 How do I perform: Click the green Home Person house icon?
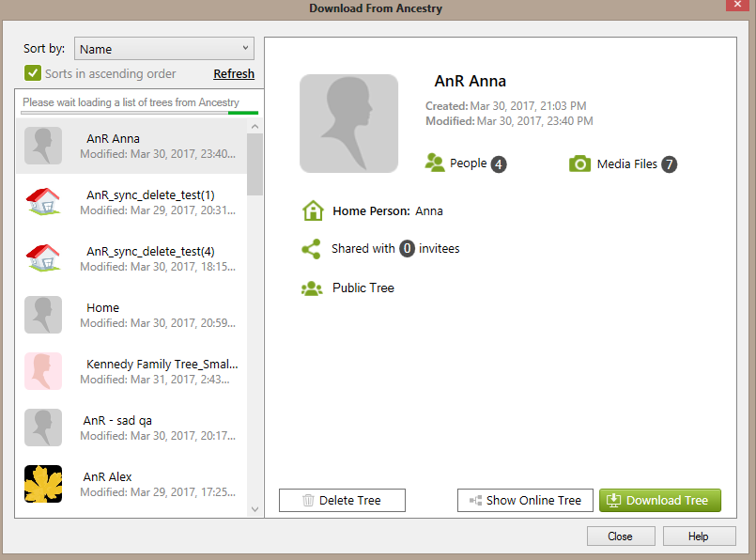coord(313,210)
